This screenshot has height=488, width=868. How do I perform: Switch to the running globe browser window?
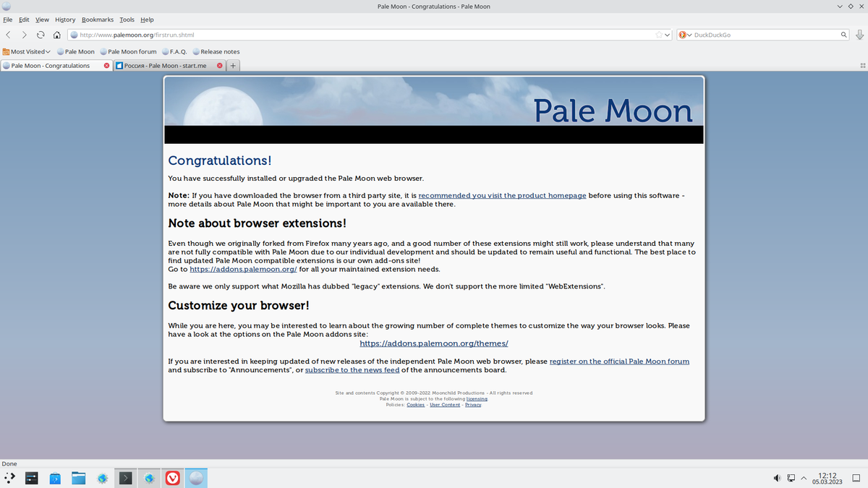(x=149, y=478)
